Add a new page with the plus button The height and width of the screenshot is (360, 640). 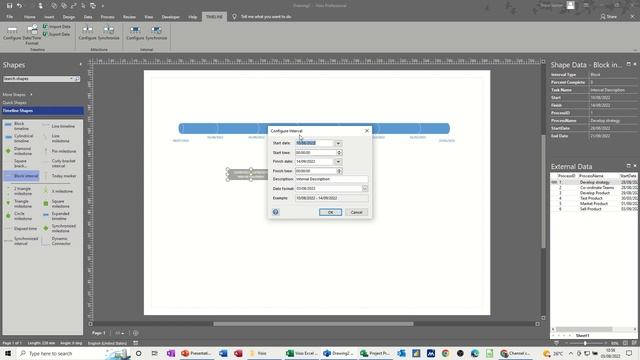click(x=136, y=333)
